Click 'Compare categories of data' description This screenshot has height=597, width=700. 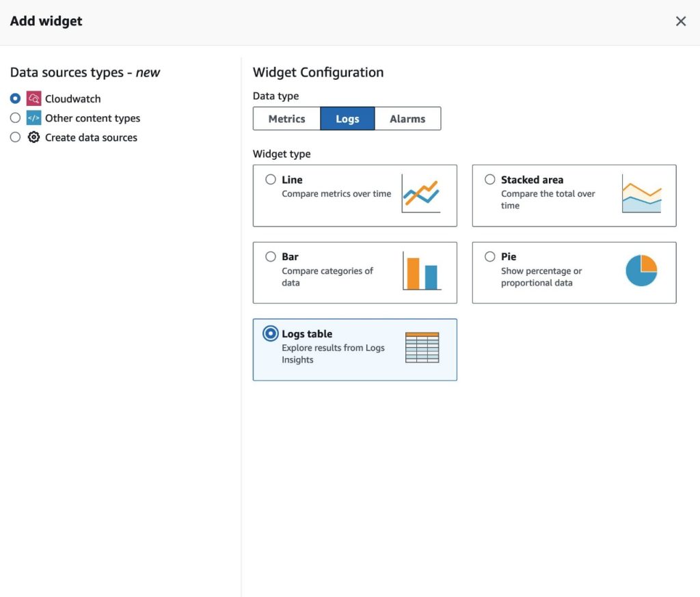pyautogui.click(x=327, y=277)
